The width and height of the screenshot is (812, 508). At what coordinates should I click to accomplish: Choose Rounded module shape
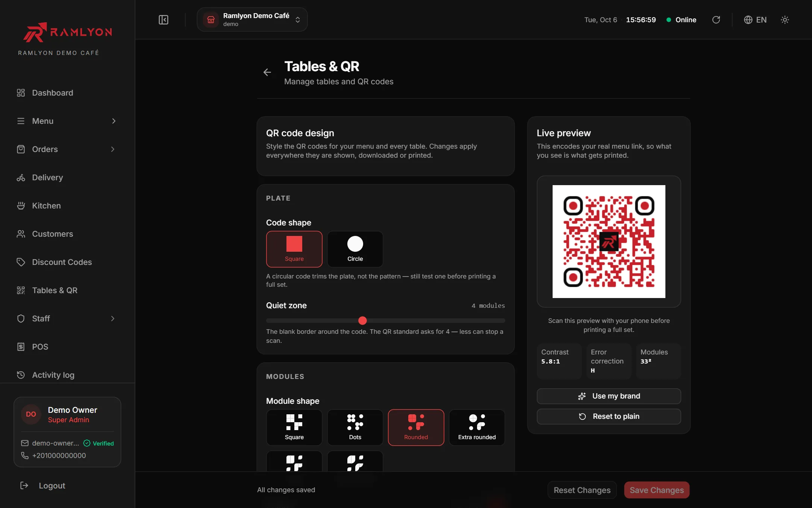tap(416, 427)
